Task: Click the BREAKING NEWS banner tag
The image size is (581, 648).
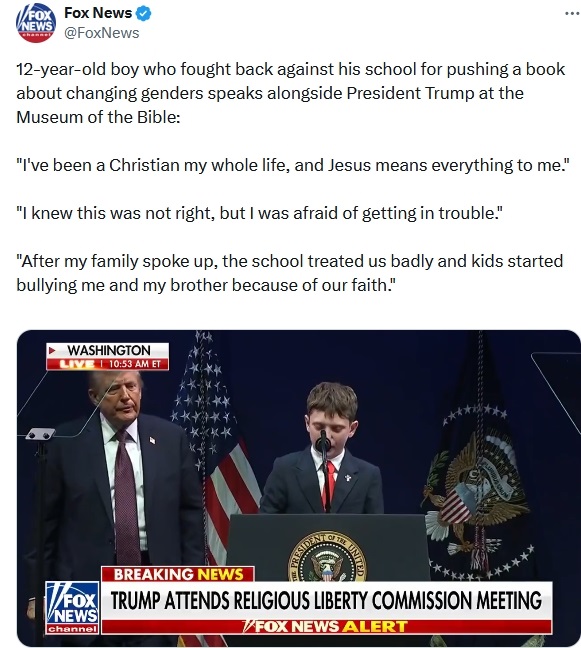Action: (178, 574)
